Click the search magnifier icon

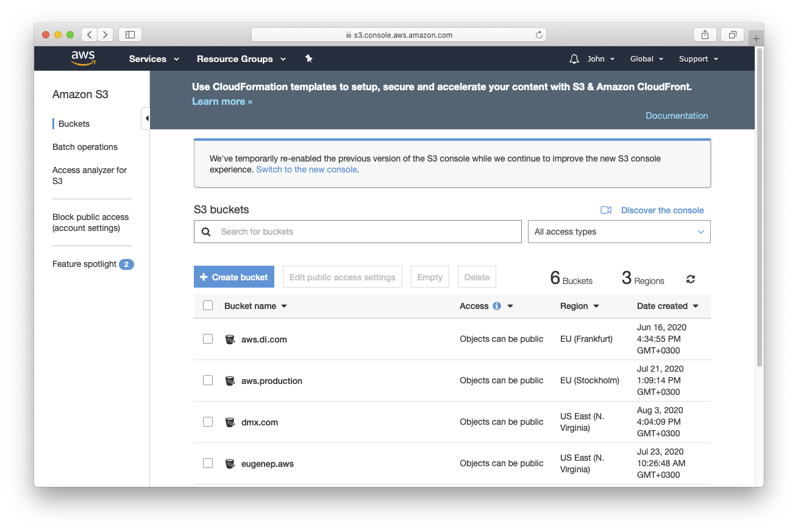206,232
